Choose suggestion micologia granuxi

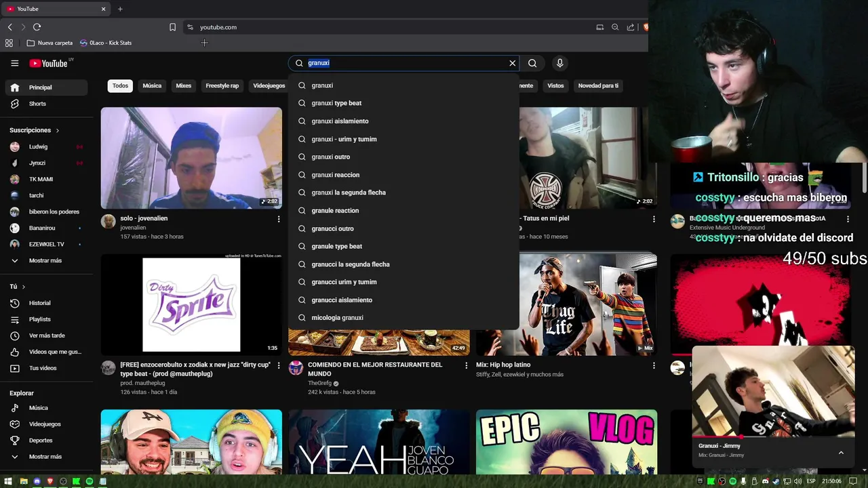pyautogui.click(x=403, y=318)
